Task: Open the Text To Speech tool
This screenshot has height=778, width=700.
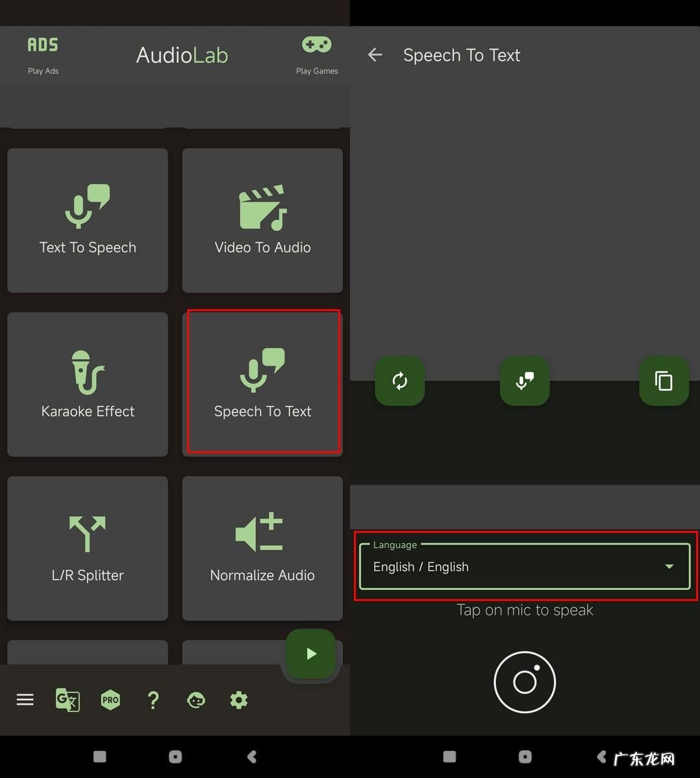Action: point(87,220)
